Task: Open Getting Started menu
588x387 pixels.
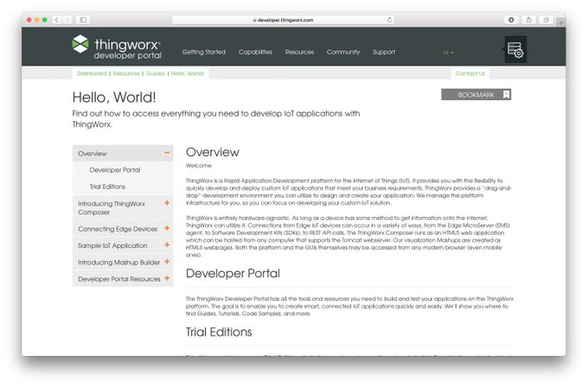Action: point(203,52)
